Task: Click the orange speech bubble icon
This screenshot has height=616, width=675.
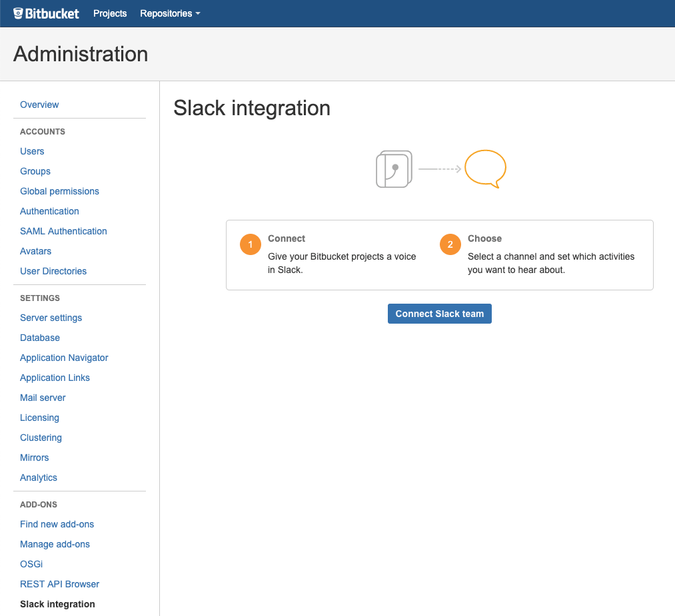Action: click(x=486, y=168)
